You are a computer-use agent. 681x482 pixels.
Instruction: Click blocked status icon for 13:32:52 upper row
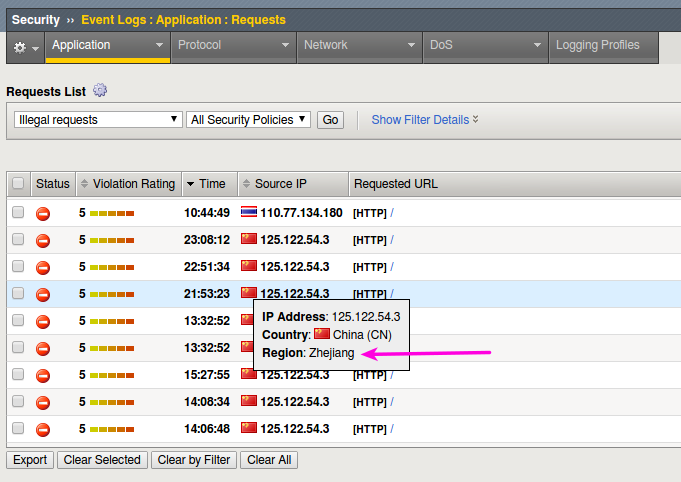click(43, 321)
